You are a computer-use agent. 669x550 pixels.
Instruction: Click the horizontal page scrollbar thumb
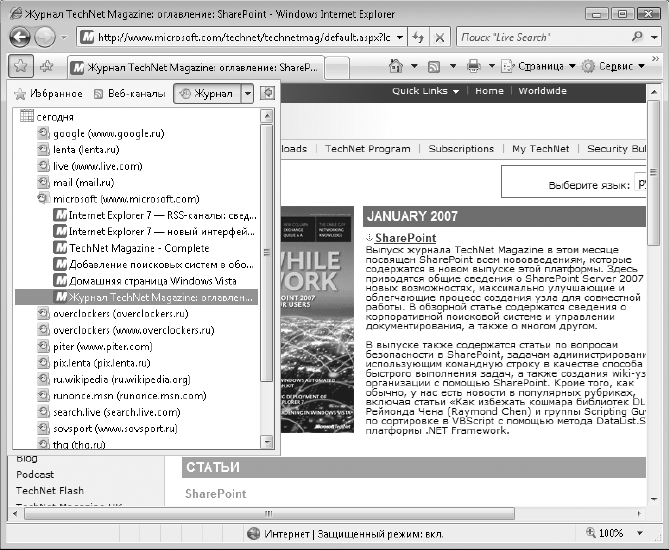pyautogui.click(x=269, y=514)
